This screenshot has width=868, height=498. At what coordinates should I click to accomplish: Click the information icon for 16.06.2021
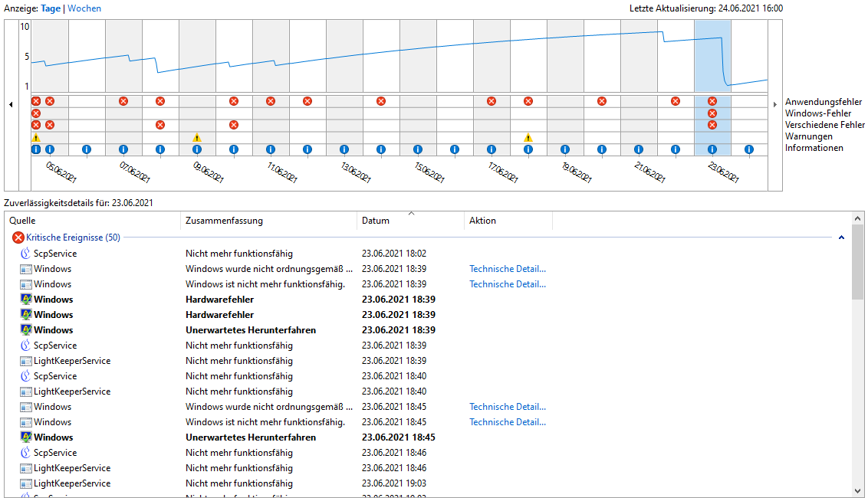(x=455, y=149)
